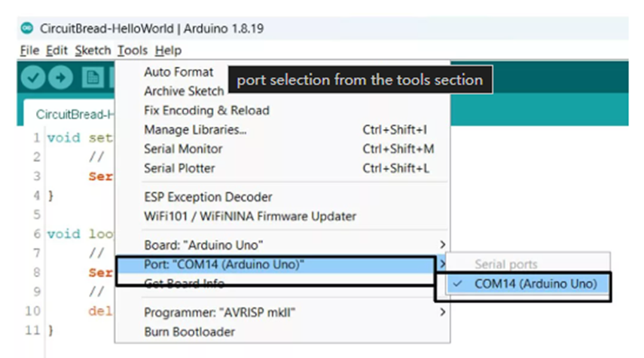The width and height of the screenshot is (644, 358).
Task: Open the File menu
Action: click(x=29, y=50)
